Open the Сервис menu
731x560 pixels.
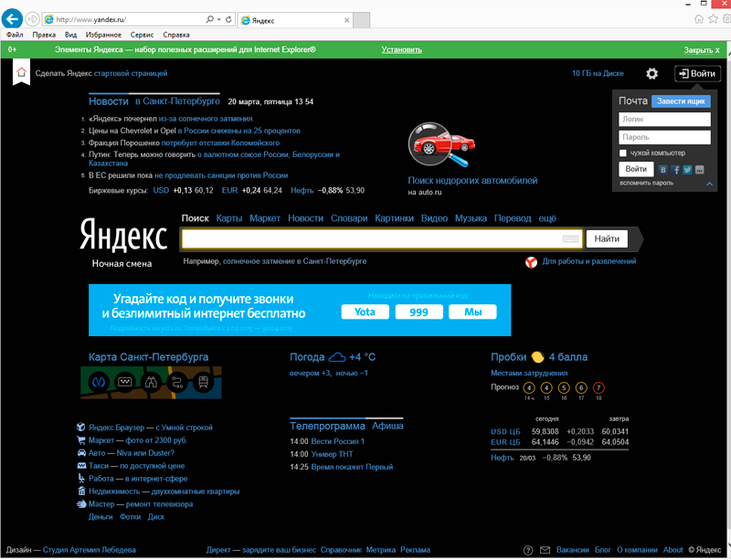click(x=142, y=35)
